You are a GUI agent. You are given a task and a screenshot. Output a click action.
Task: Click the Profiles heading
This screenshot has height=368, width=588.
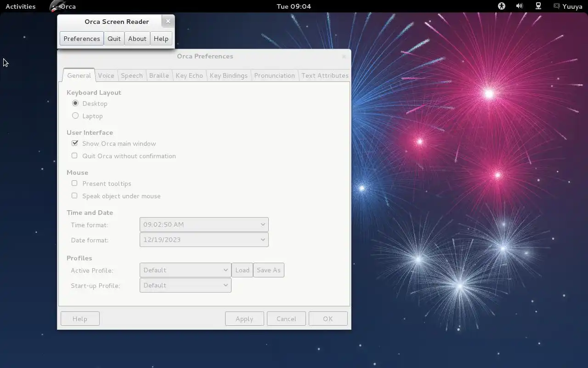click(79, 258)
